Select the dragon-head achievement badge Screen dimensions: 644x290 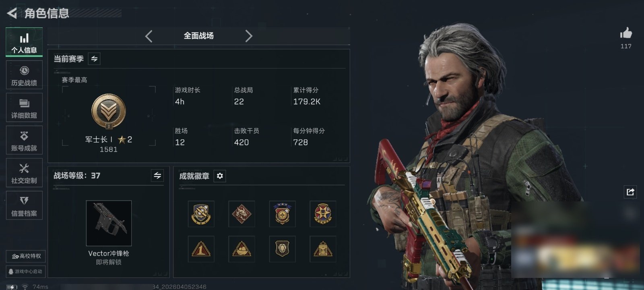pos(242,213)
